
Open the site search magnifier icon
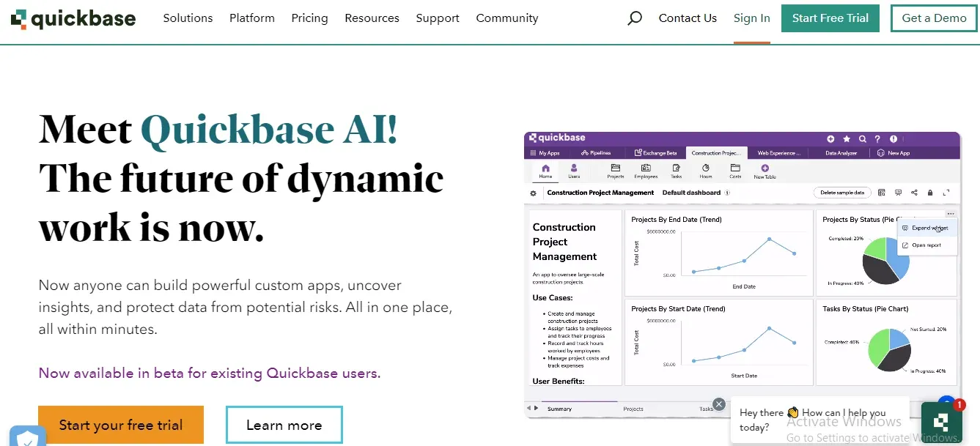tap(635, 18)
